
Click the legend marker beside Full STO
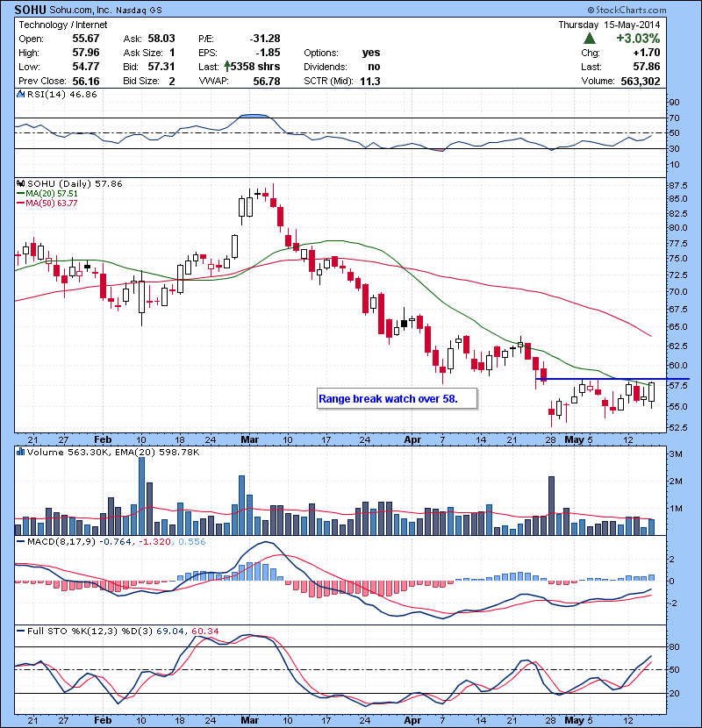[18, 632]
